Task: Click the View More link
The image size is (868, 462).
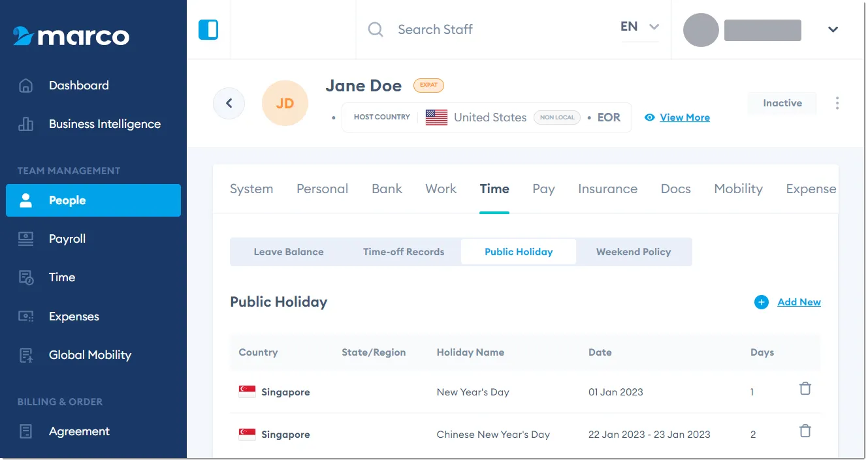Action: pyautogui.click(x=684, y=117)
